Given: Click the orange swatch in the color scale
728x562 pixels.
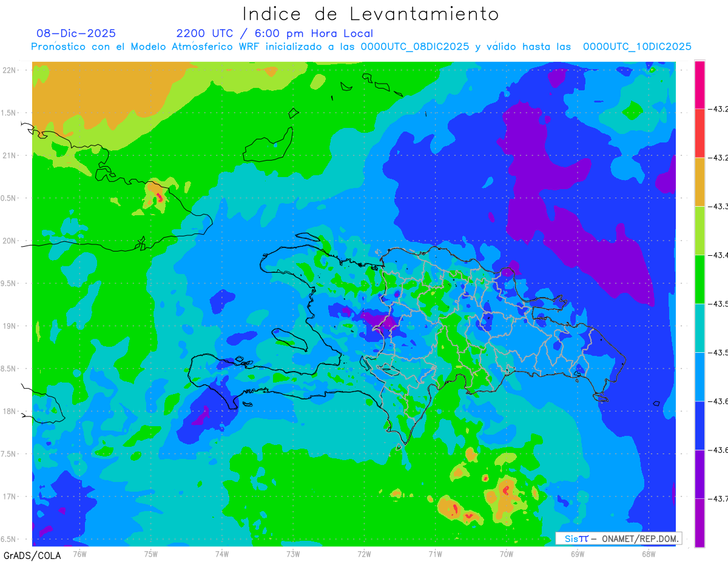Looking at the screenshot, I should [699, 182].
